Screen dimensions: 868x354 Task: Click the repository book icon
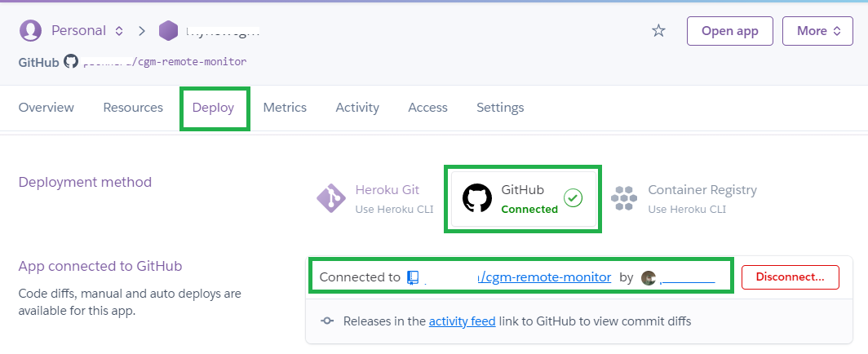point(413,277)
